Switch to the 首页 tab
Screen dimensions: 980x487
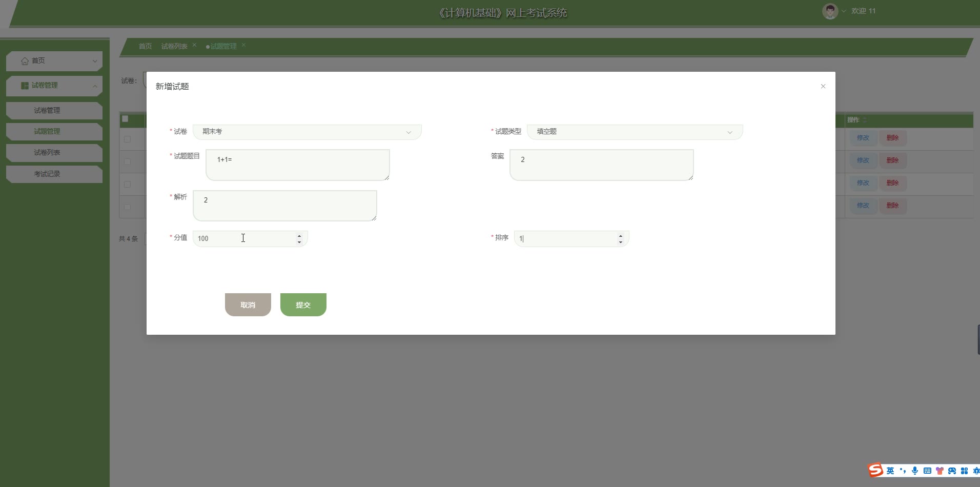tap(145, 46)
